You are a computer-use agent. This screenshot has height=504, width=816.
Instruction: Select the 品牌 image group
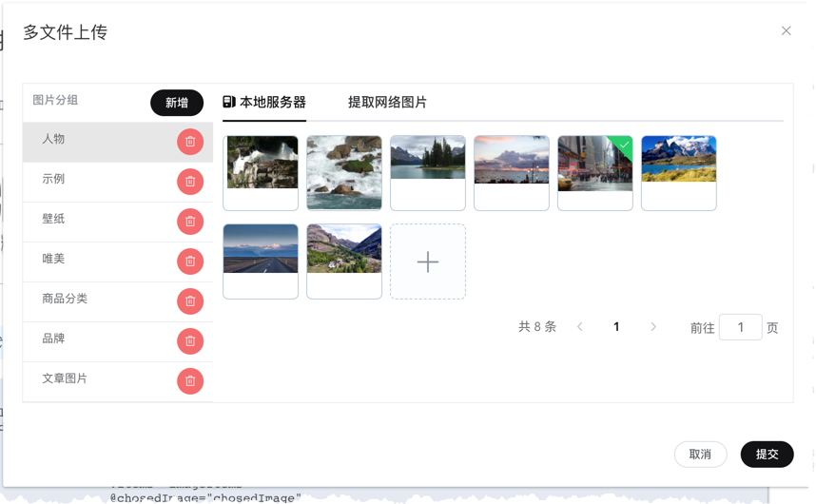tap(118, 341)
